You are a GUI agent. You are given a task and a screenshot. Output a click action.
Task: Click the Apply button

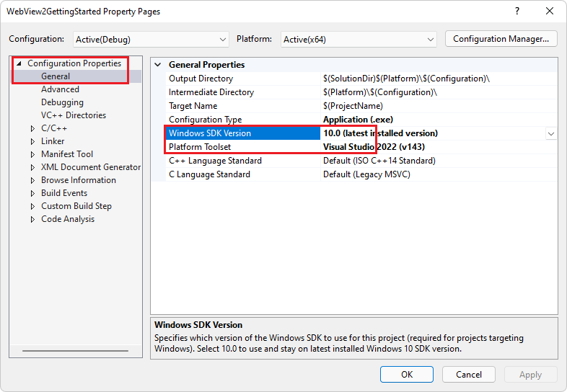(x=530, y=374)
